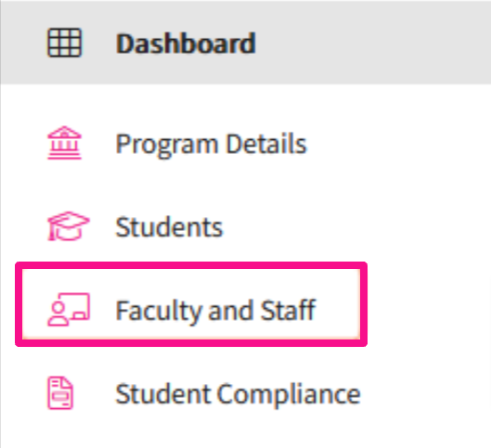Click the Dashboard grid icon
The width and height of the screenshot is (491, 448).
tap(64, 43)
